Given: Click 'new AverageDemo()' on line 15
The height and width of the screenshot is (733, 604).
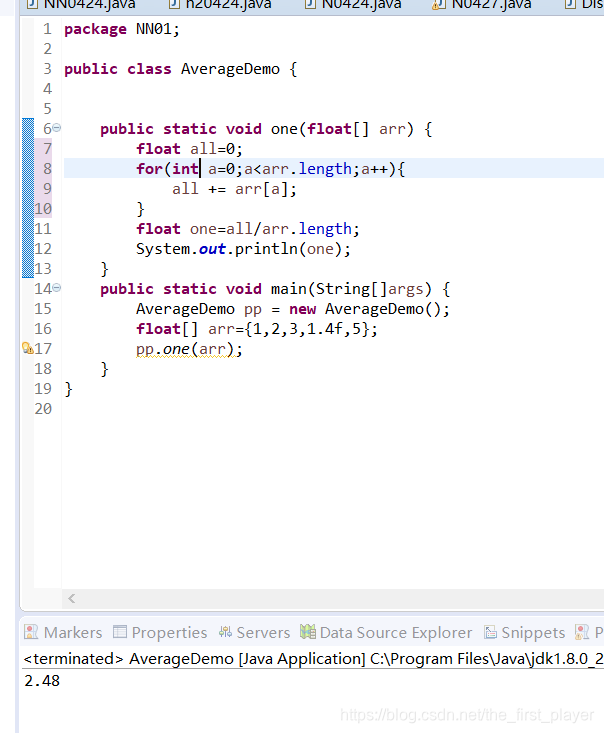Looking at the screenshot, I should (369, 309).
